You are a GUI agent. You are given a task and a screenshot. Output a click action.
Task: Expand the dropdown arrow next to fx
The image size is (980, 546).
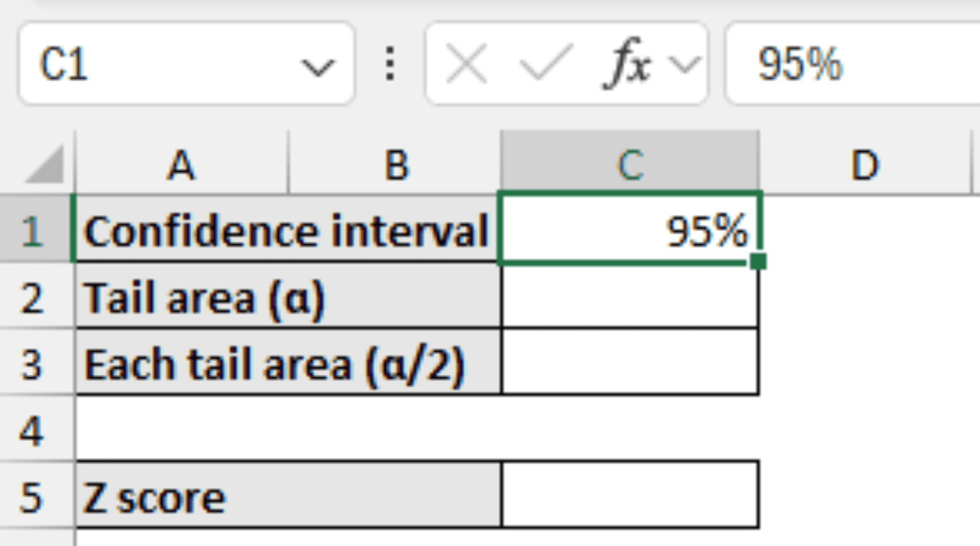coord(685,65)
